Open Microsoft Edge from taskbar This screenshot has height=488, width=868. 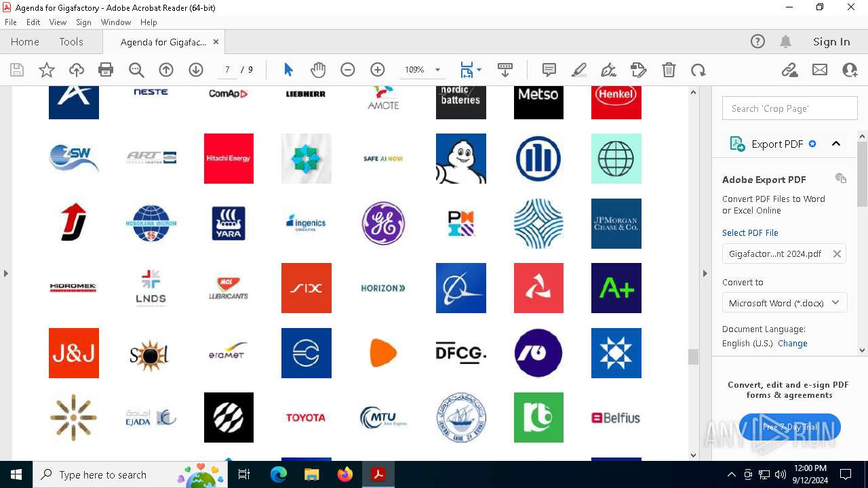tap(279, 474)
